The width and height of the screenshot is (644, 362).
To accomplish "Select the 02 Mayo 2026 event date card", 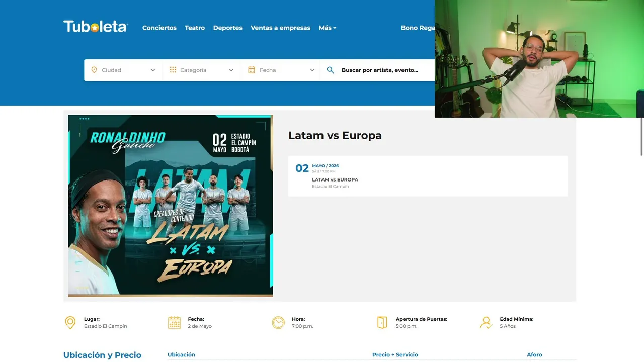I will (428, 176).
